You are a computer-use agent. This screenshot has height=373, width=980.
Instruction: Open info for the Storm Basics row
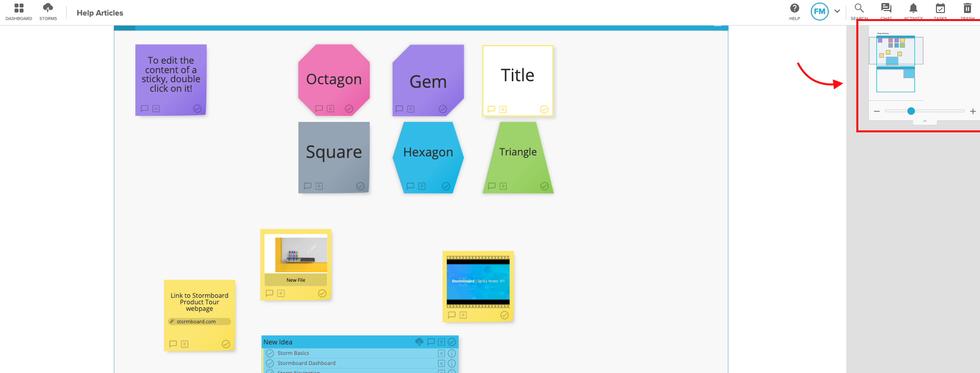(452, 353)
